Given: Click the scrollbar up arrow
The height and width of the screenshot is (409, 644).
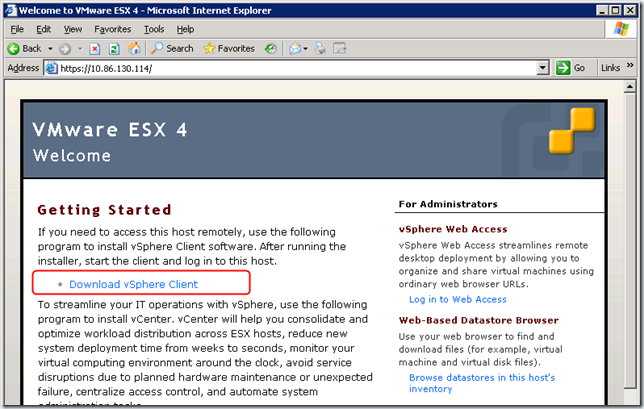Looking at the screenshot, I should pos(630,87).
